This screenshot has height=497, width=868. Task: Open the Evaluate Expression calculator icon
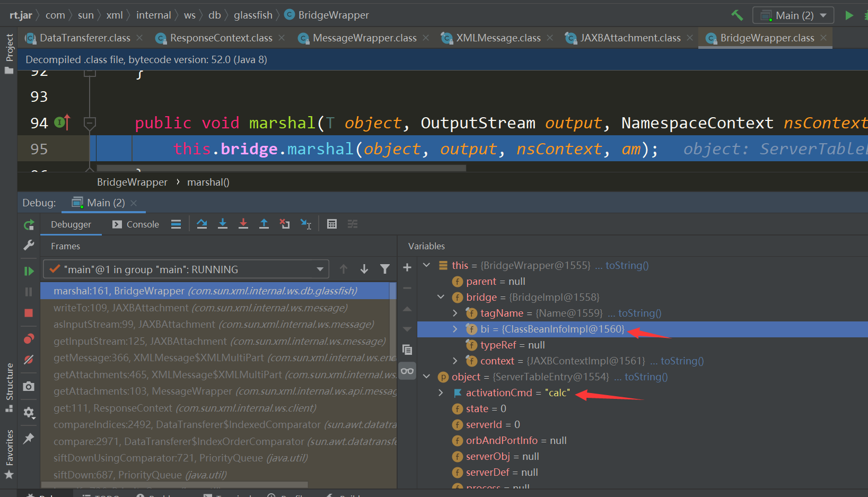tap(331, 224)
